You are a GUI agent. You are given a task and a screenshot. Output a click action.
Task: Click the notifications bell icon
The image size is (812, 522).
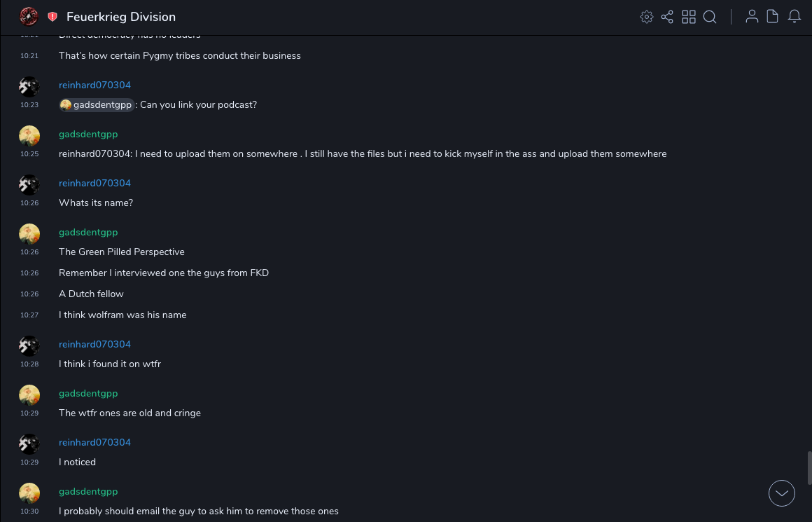794,17
